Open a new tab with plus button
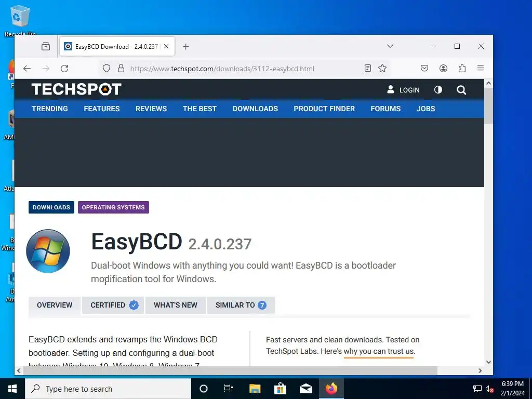The width and height of the screenshot is (532, 399). pyautogui.click(x=185, y=46)
